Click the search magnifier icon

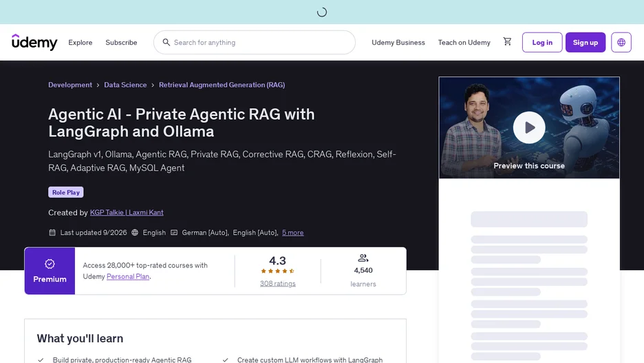tap(166, 42)
